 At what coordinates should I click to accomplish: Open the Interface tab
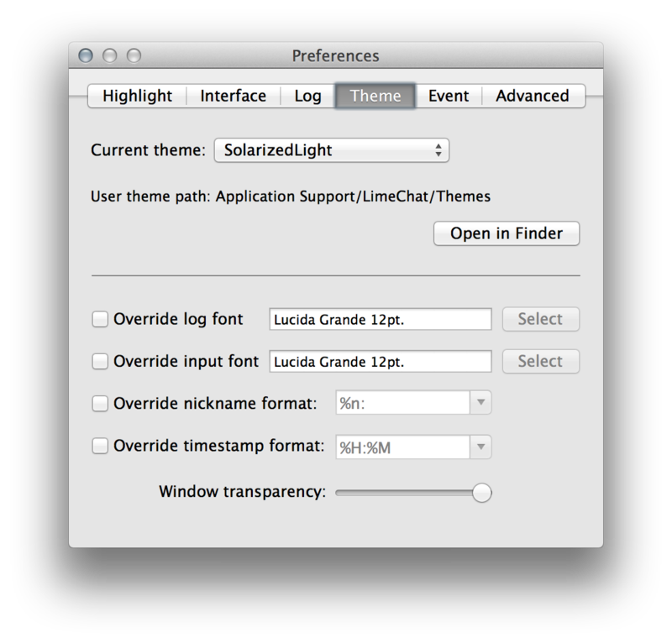(x=234, y=96)
